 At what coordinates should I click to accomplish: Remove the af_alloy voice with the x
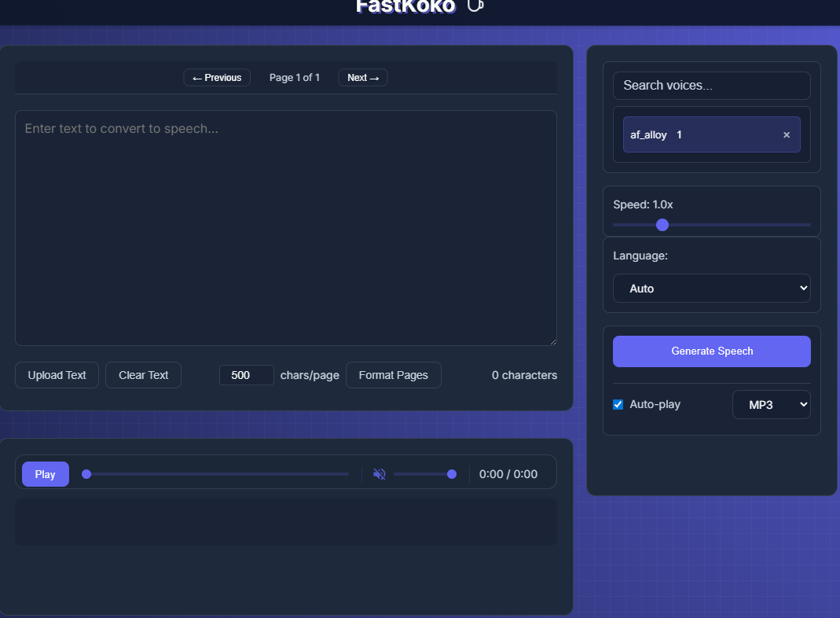pyautogui.click(x=787, y=135)
